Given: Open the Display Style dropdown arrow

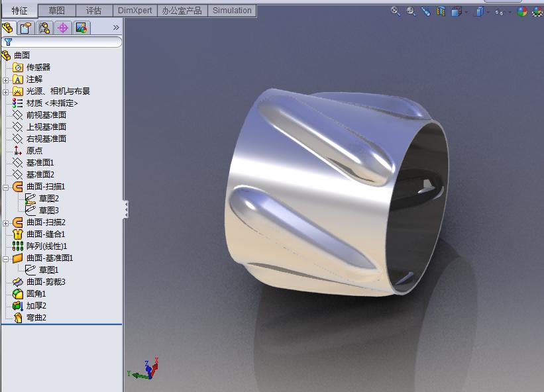Looking at the screenshot, I should tap(488, 13).
